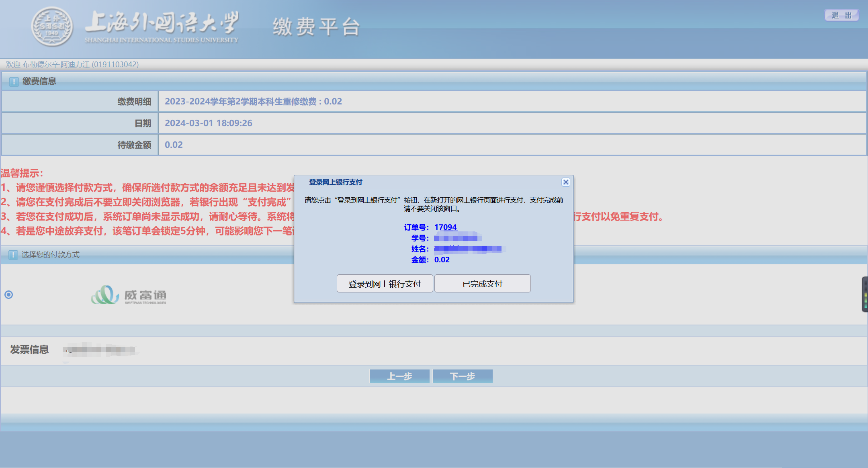Click the date 2024-03-01 18:09:26 cell
Image resolution: width=868 pixels, height=468 pixels.
coord(208,123)
